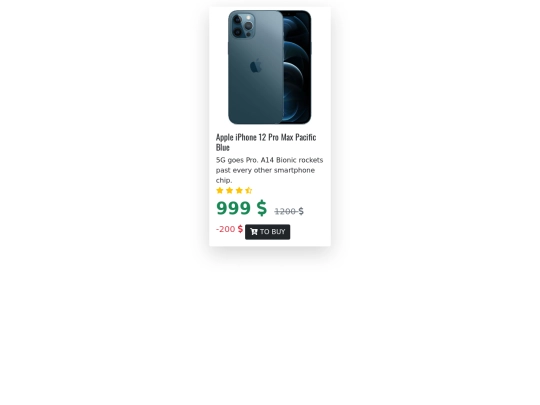Click the first gold rating star
Screen dimensions: 540x405
coord(220,190)
